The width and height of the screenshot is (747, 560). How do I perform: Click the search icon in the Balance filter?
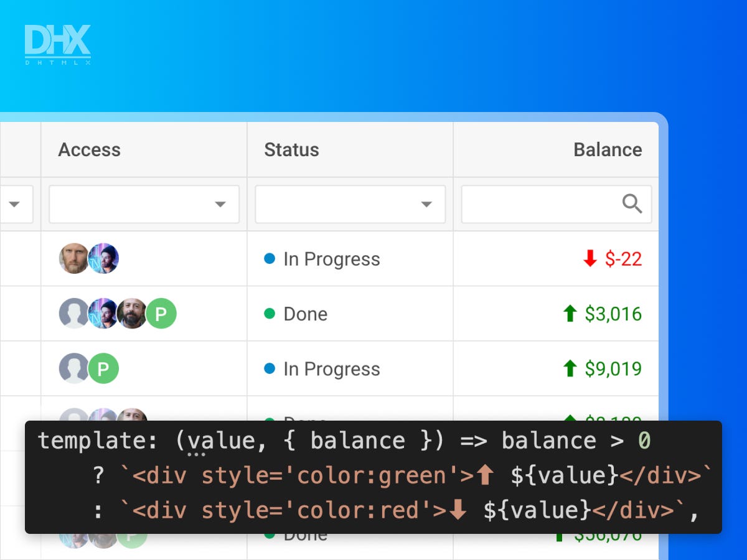coord(632,204)
